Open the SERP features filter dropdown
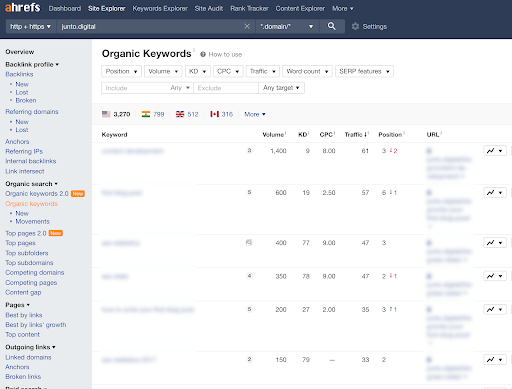This screenshot has height=389, width=512. tap(364, 71)
